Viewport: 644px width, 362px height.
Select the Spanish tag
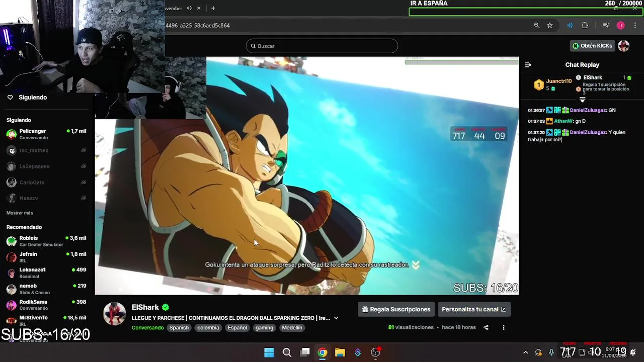[x=179, y=327]
